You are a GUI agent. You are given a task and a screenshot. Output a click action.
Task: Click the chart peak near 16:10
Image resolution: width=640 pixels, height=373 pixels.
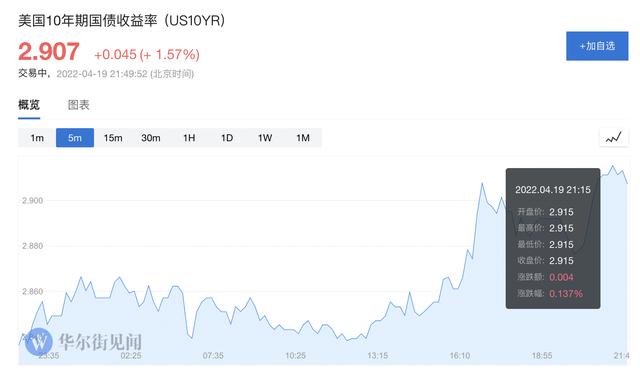(482, 183)
